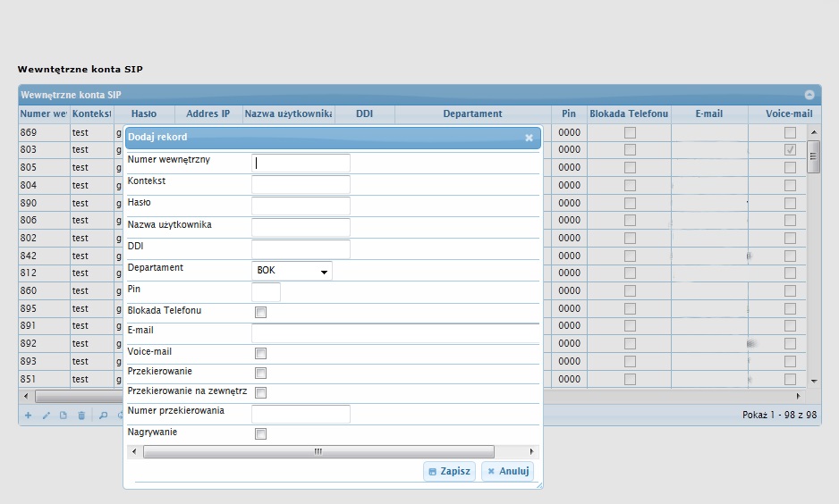The height and width of the screenshot is (504, 839).
Task: Select grid cell with number 851
Action: pyautogui.click(x=44, y=379)
